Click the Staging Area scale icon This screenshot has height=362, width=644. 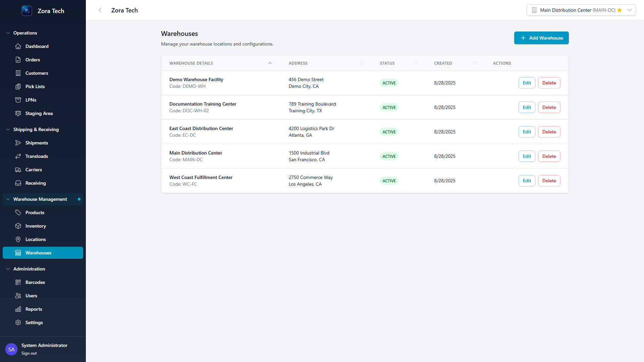[x=18, y=113]
